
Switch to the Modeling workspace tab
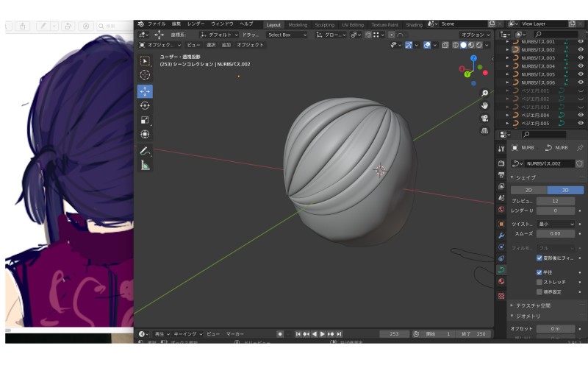pos(298,25)
